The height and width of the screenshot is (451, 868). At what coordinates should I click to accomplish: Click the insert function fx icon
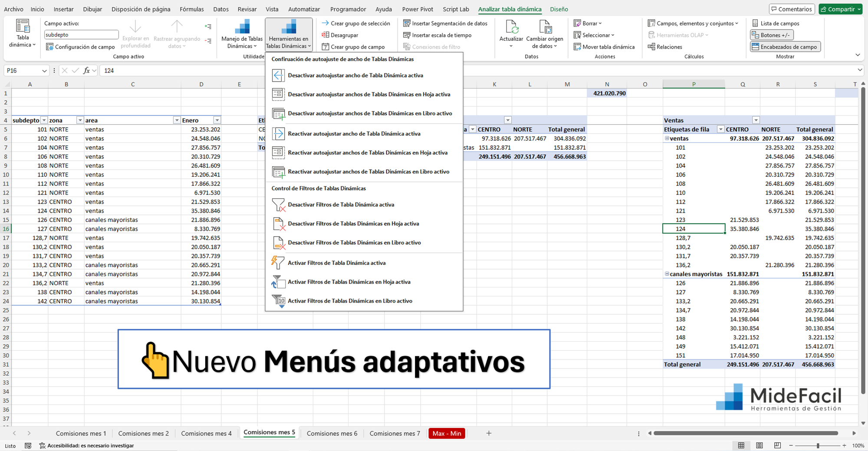(x=87, y=70)
